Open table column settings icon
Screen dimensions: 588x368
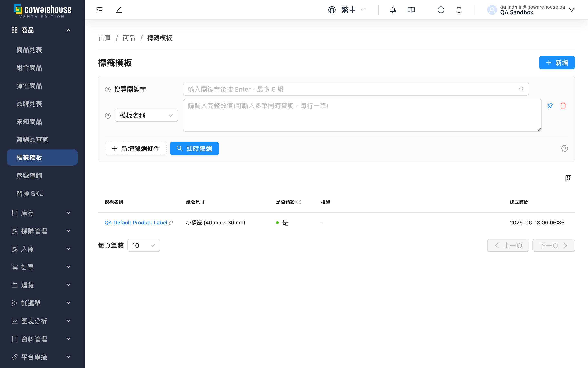[568, 178]
